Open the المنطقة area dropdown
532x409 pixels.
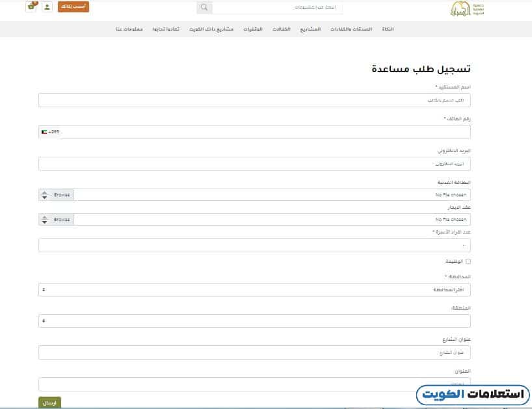tap(254, 321)
